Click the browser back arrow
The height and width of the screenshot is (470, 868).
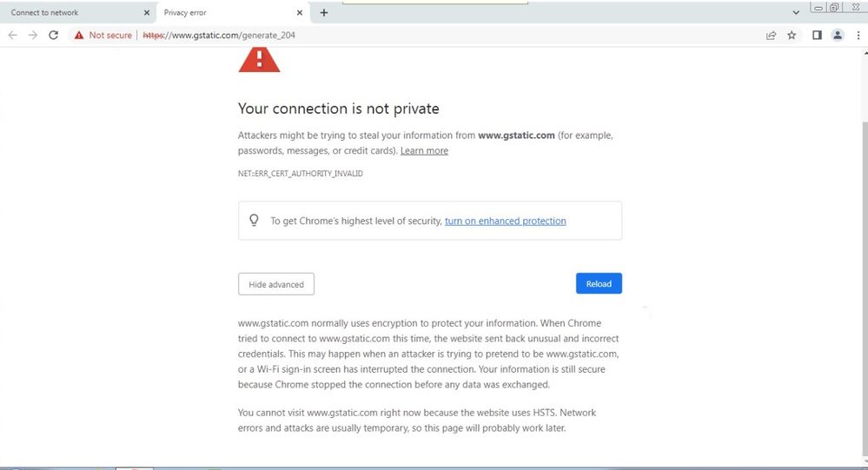12,36
